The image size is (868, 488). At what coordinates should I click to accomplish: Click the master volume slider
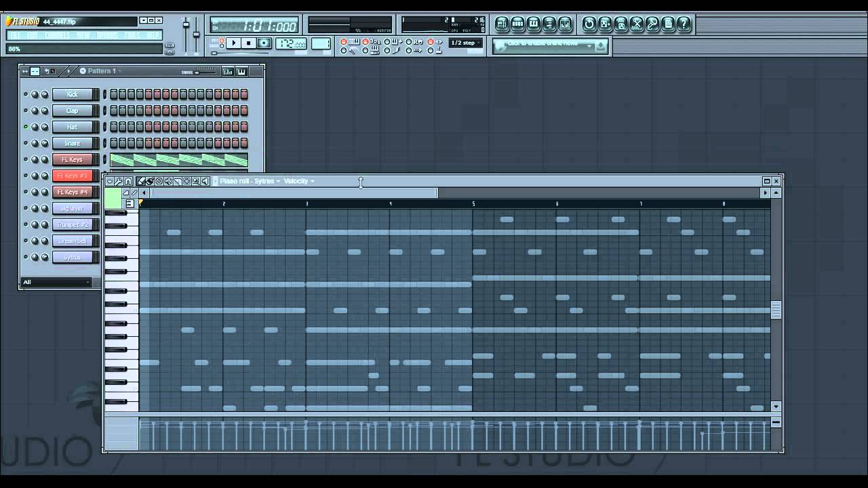[x=186, y=26]
